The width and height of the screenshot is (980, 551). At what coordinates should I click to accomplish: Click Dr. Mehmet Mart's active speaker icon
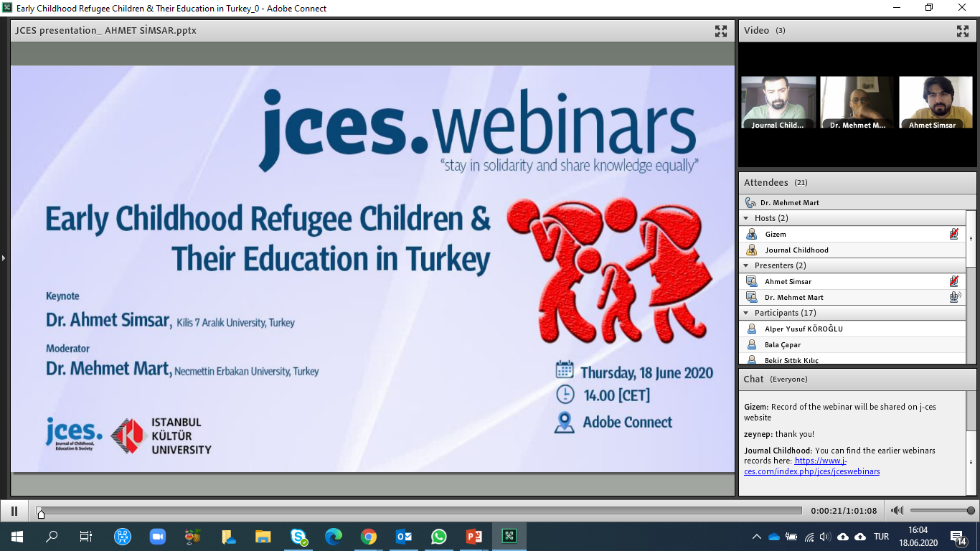click(x=953, y=297)
